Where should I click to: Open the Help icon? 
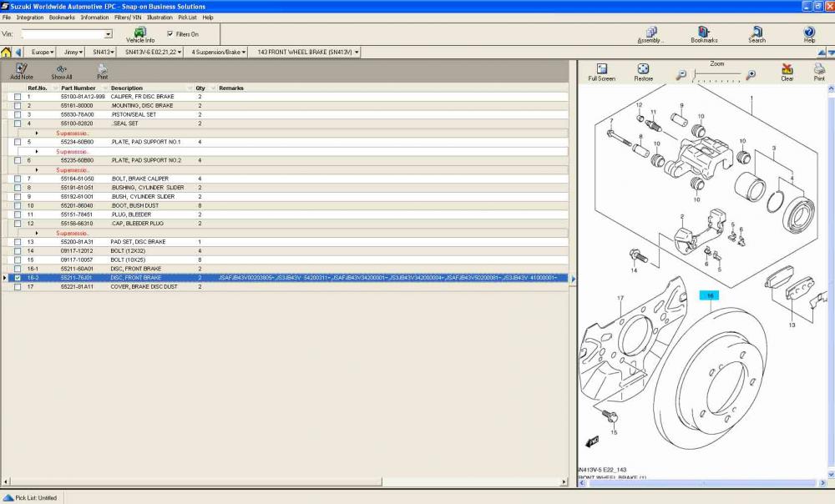click(809, 33)
